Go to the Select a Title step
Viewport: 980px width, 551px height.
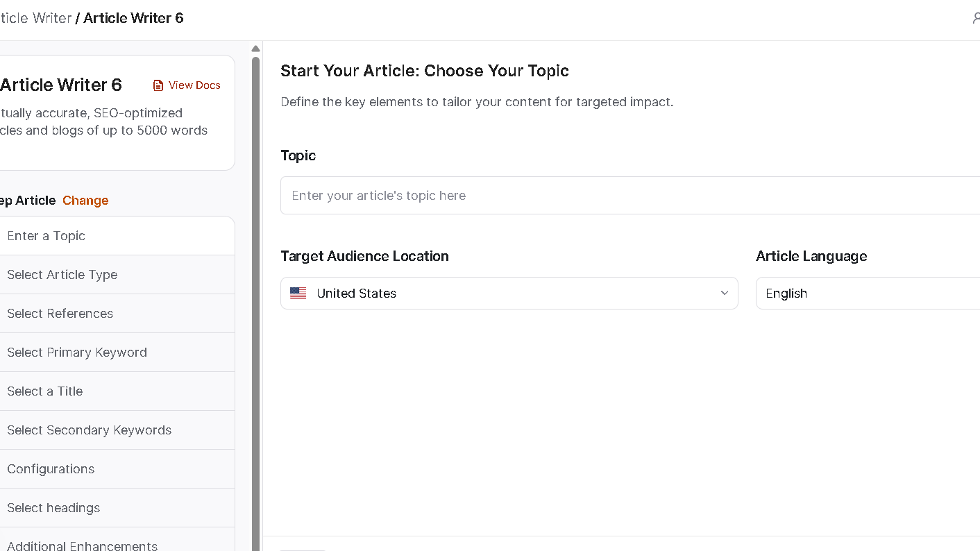pyautogui.click(x=116, y=391)
